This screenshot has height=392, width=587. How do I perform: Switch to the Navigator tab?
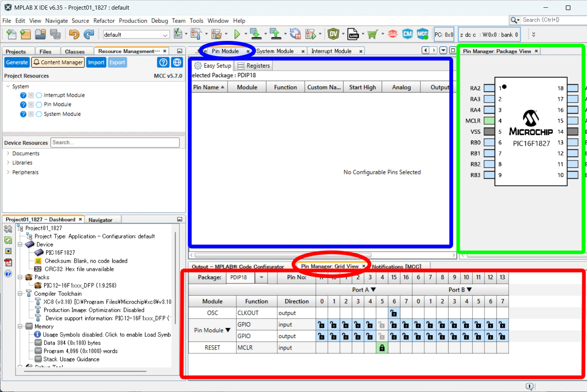pyautogui.click(x=100, y=220)
